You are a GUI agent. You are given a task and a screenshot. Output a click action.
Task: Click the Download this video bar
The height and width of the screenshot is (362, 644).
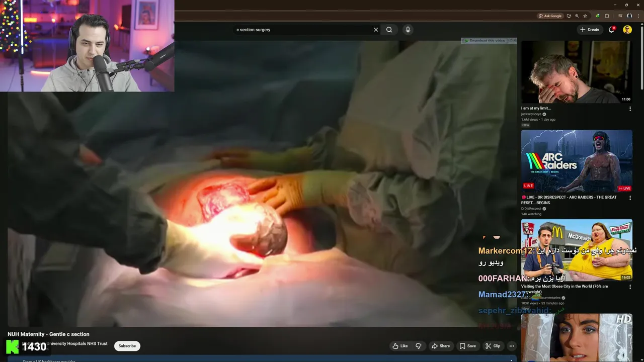point(485,41)
